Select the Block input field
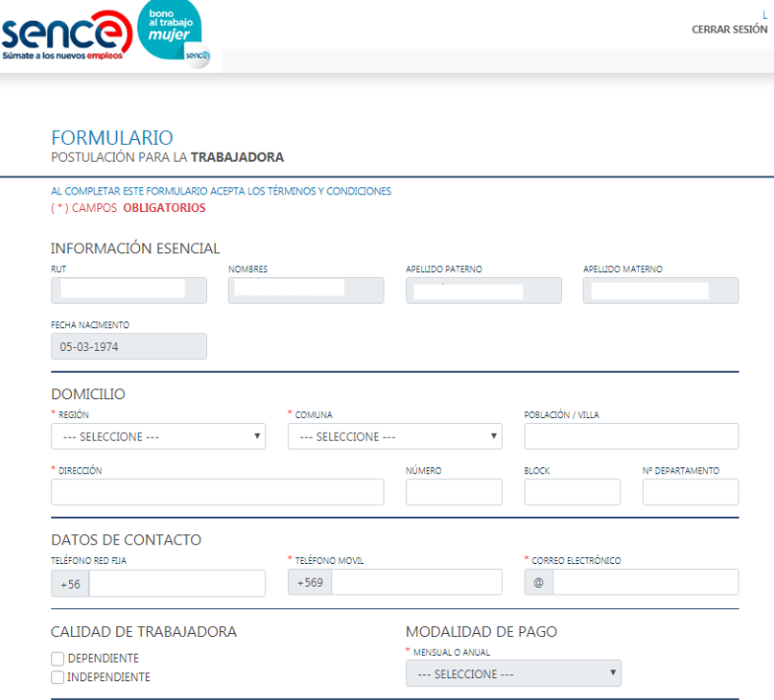The image size is (774, 700). (x=572, y=492)
